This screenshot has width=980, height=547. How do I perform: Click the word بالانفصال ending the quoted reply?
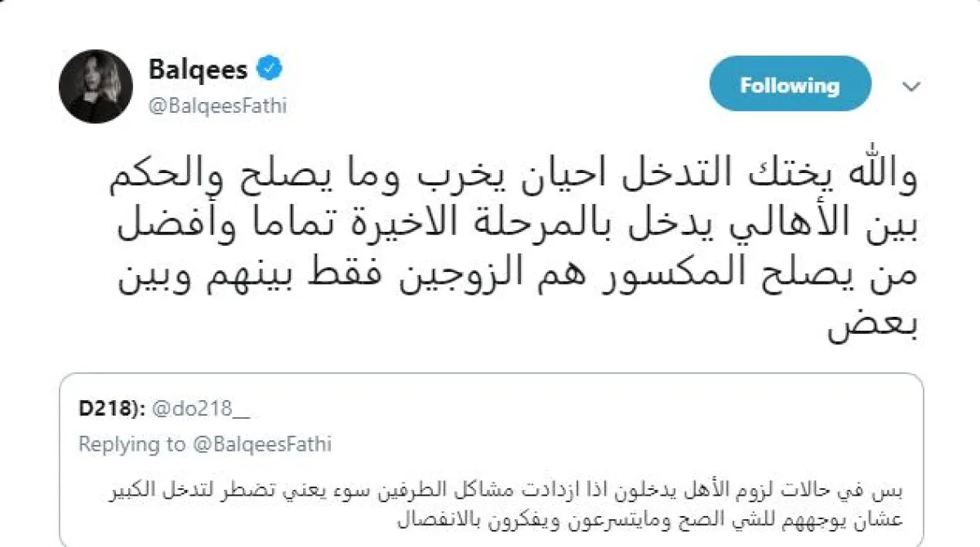[x=395, y=518]
